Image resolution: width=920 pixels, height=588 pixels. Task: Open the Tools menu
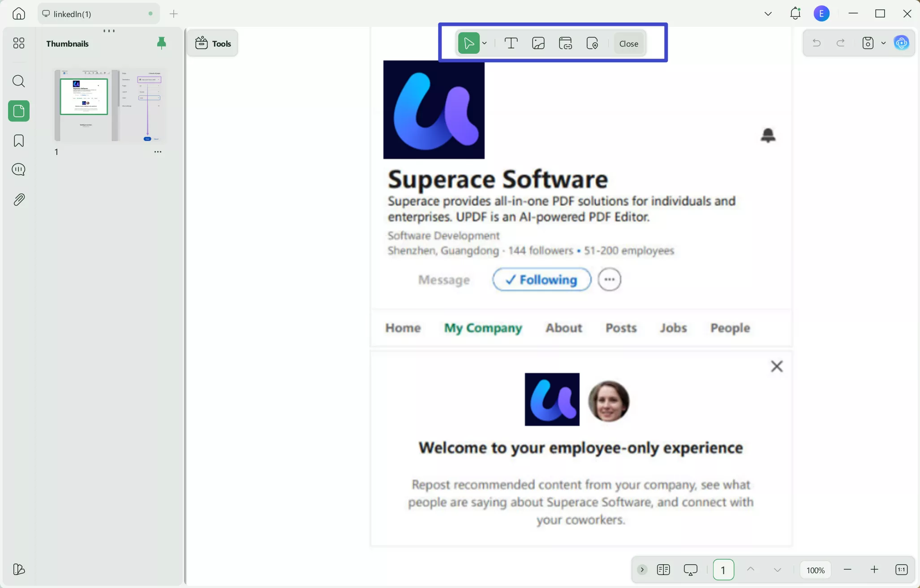click(213, 43)
